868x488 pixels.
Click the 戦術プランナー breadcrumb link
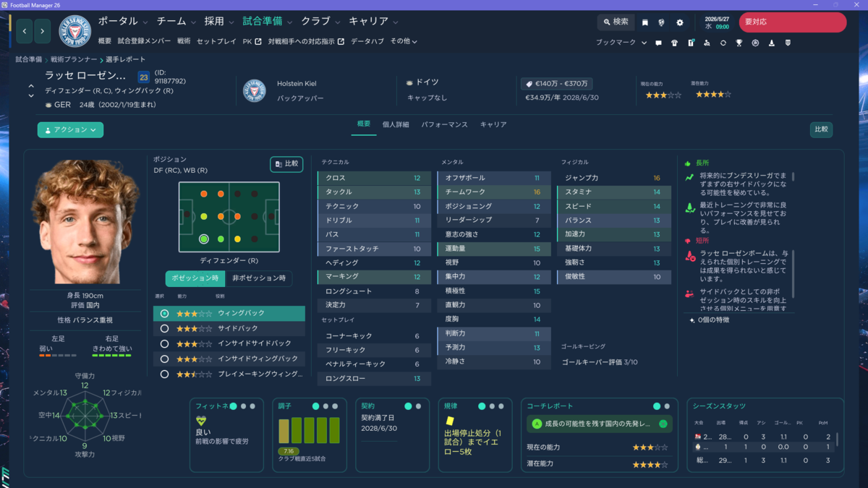coord(72,59)
